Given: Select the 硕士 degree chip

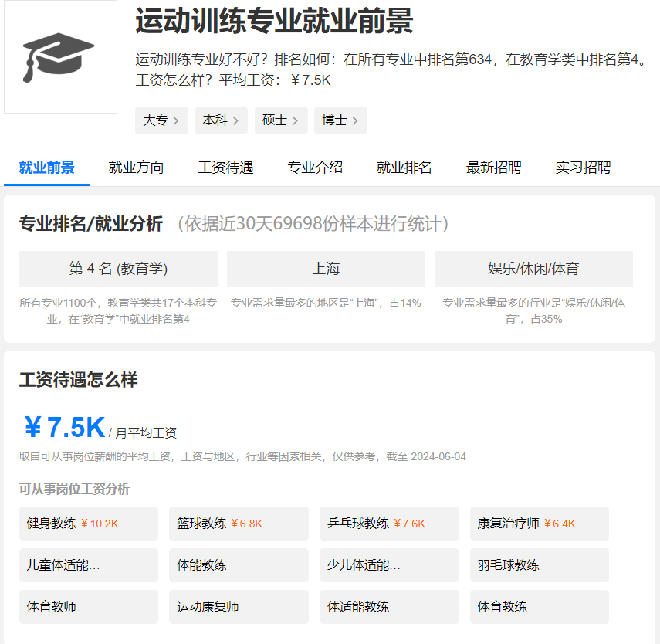Looking at the screenshot, I should pos(281,120).
